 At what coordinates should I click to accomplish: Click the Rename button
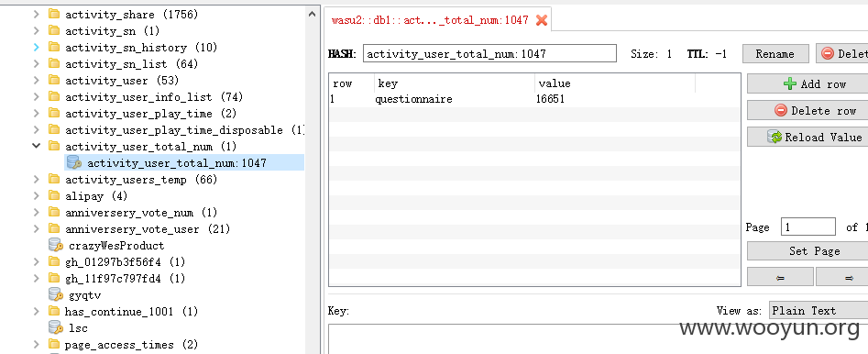pos(775,54)
